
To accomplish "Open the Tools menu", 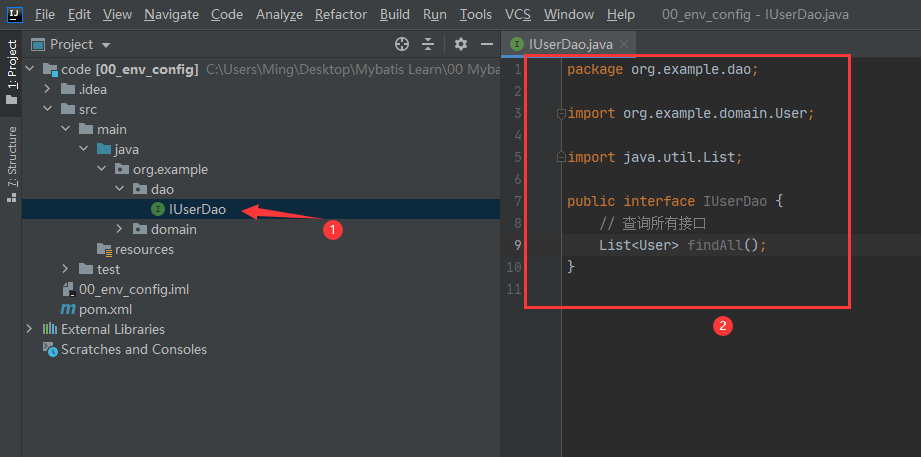I will point(476,14).
